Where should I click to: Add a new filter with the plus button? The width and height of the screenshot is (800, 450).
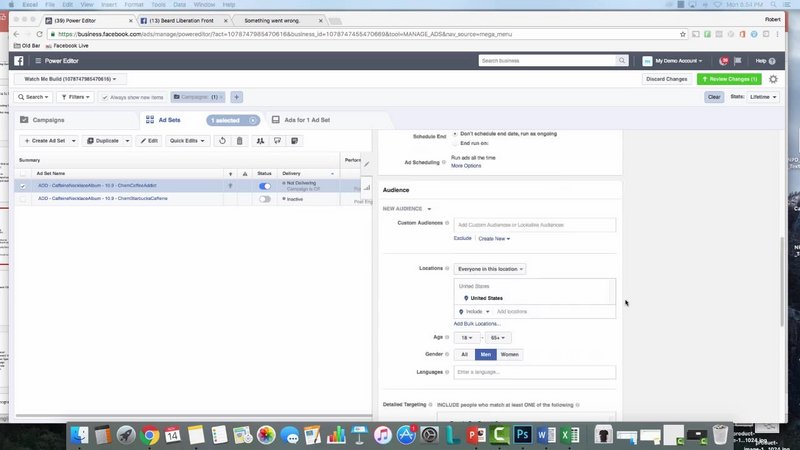[236, 97]
